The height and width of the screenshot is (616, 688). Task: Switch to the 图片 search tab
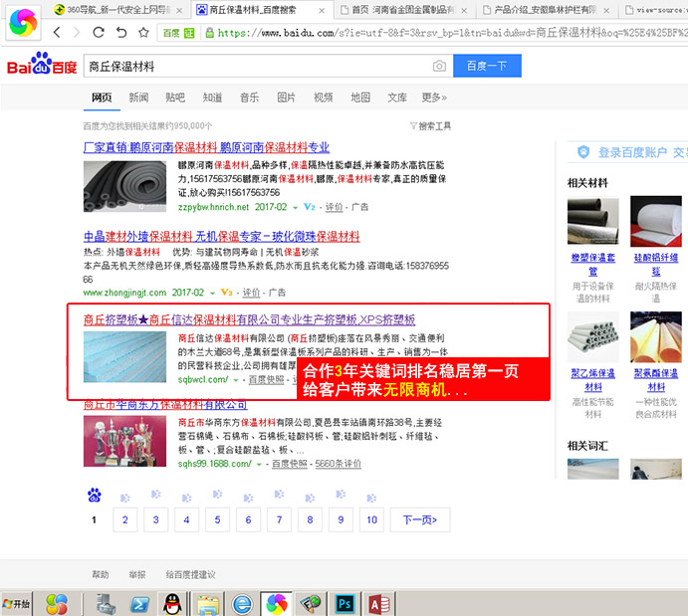click(286, 98)
